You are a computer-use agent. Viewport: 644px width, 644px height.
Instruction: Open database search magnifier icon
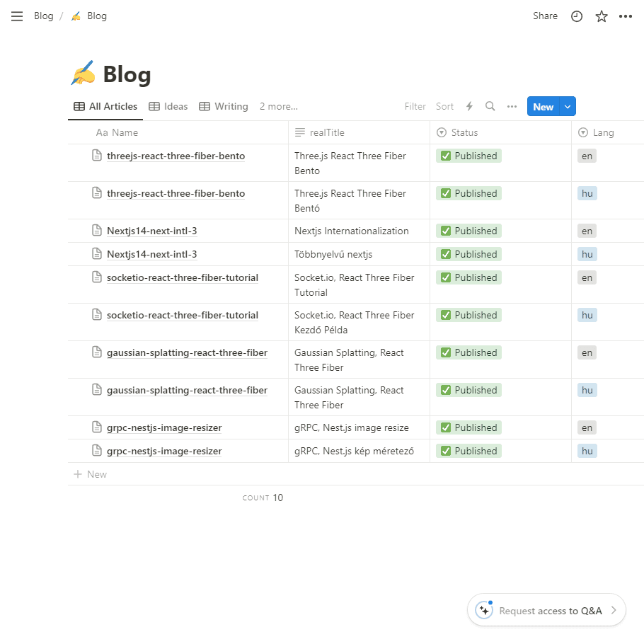490,106
